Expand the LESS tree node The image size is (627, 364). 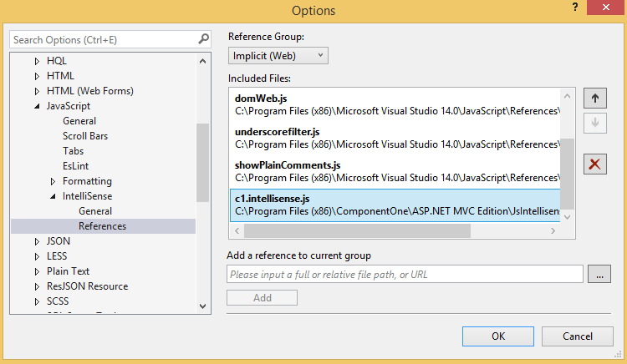[x=37, y=256]
